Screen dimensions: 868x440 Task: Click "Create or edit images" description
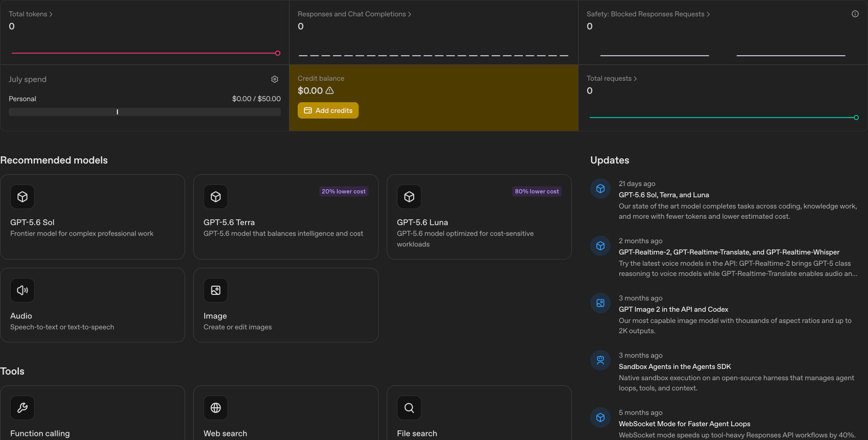point(238,327)
